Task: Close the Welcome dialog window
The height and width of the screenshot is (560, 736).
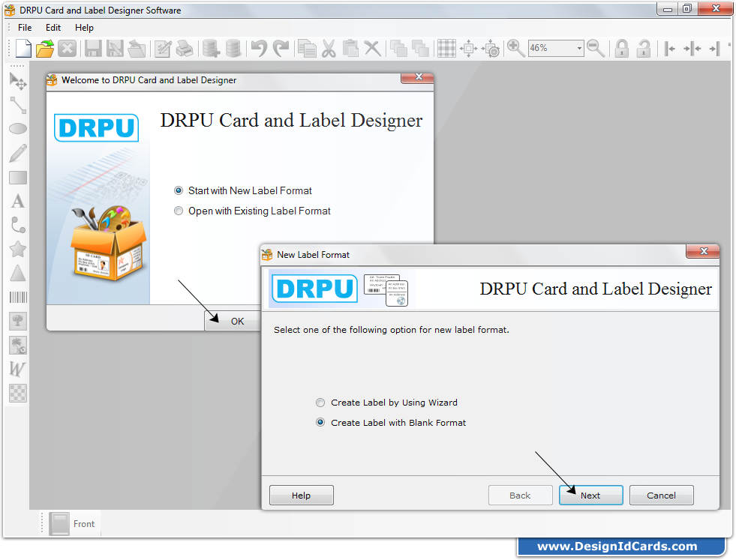Action: pos(417,77)
